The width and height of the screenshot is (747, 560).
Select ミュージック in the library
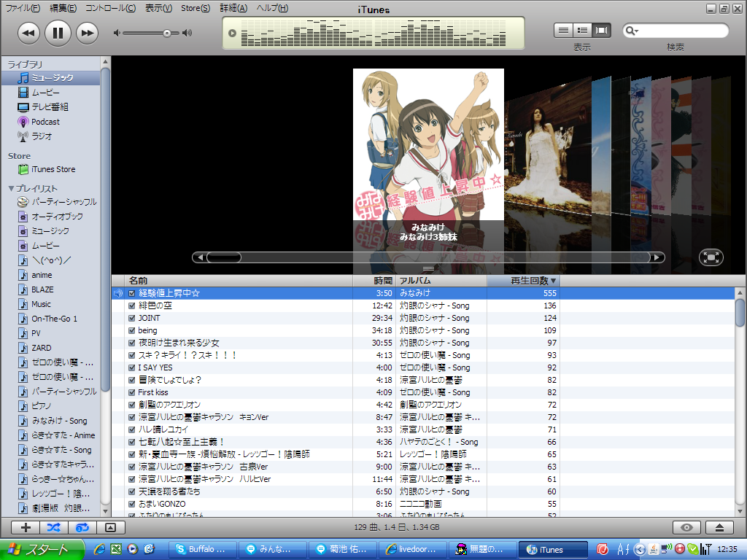51,77
